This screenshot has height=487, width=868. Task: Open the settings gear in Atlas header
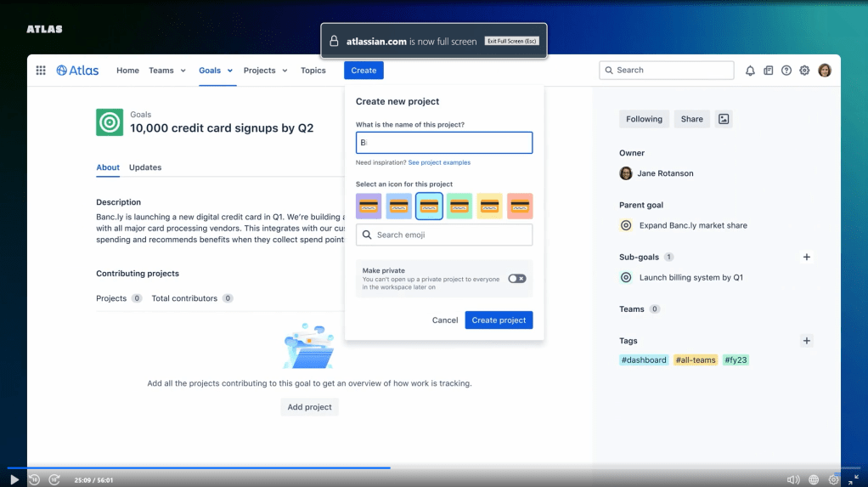804,71
